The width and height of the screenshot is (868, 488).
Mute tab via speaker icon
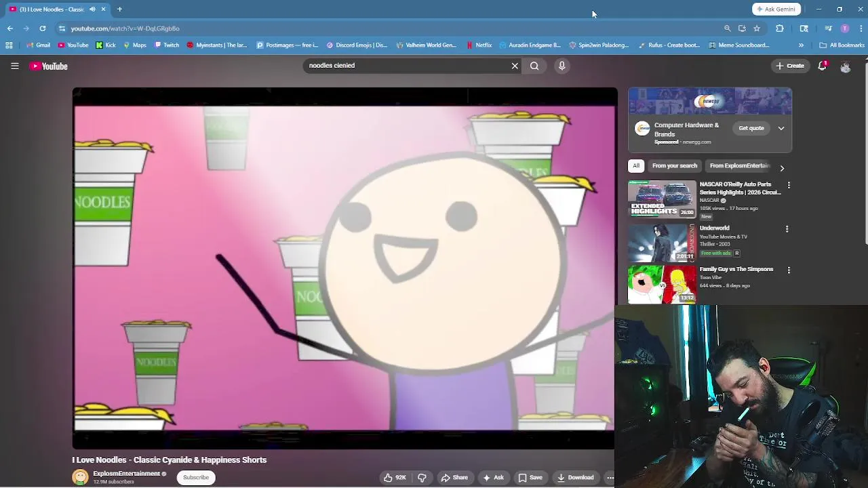[92, 9]
